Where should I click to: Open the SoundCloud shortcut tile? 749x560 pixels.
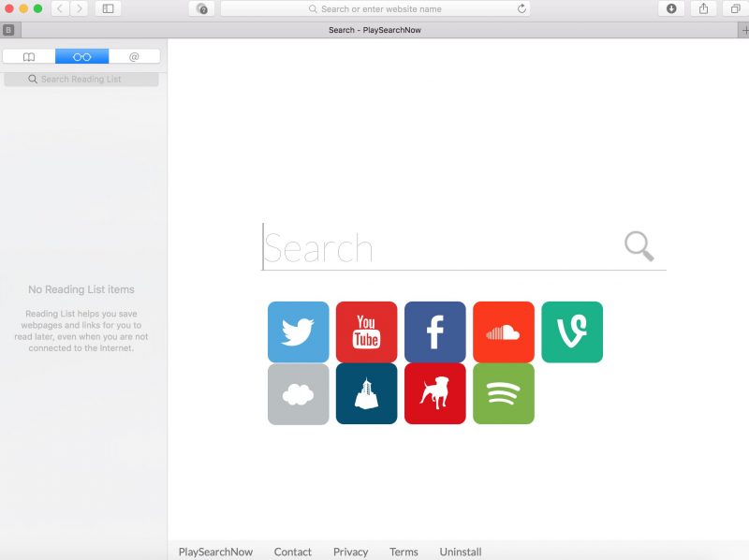tap(504, 332)
